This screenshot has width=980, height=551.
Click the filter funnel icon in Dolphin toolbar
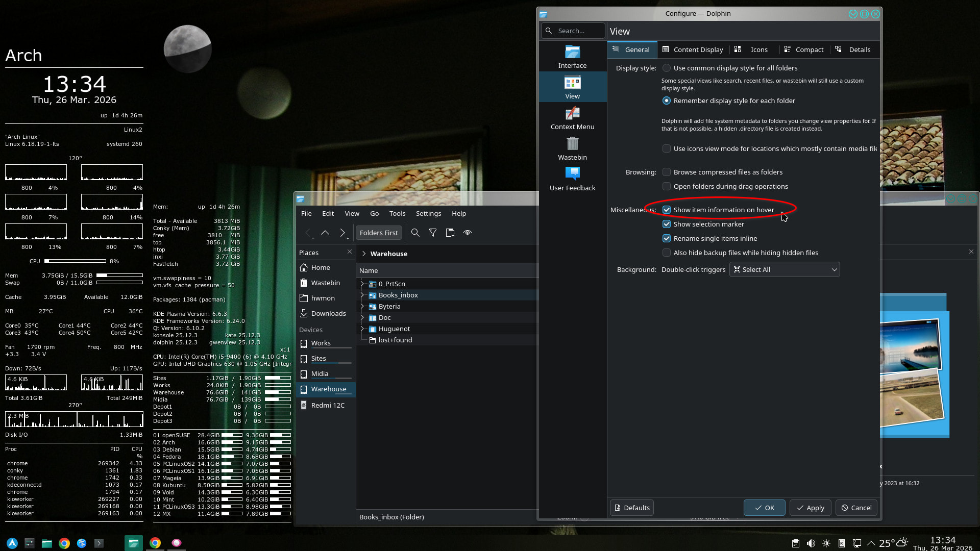tap(433, 233)
